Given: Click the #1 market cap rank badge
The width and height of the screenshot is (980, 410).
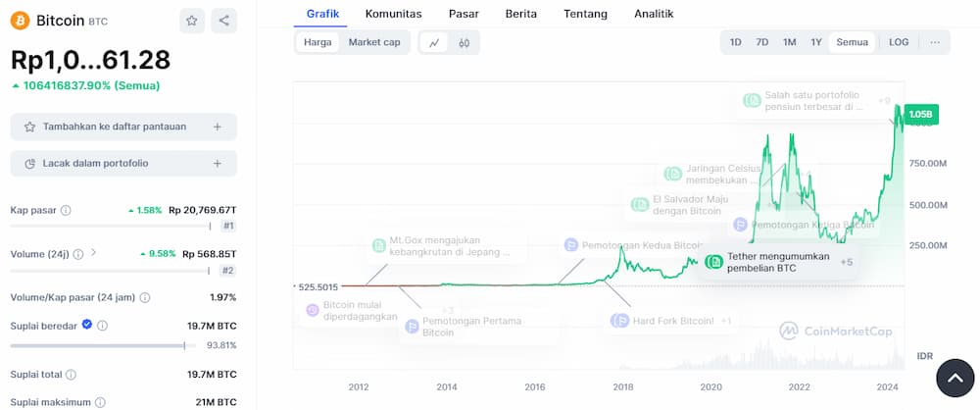Looking at the screenshot, I should point(228,226).
